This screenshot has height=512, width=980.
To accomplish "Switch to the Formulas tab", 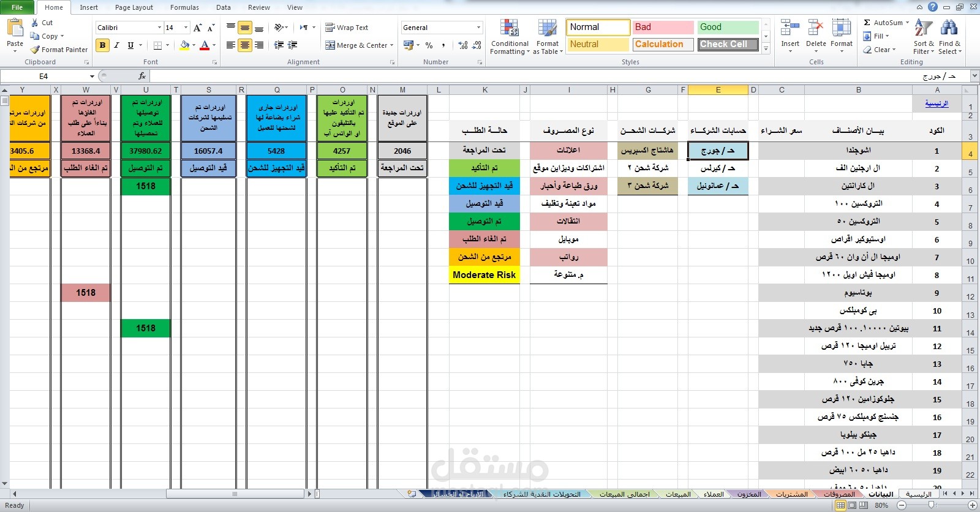I will [184, 7].
